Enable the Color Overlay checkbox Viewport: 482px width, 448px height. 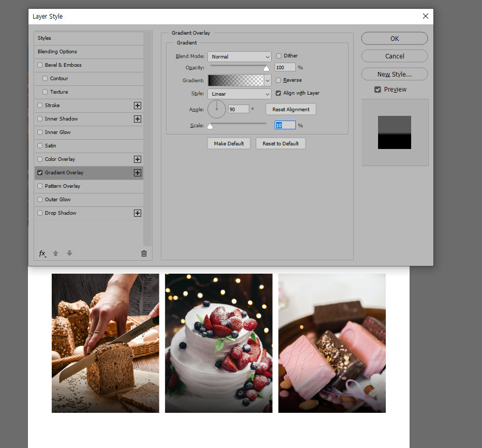[40, 159]
